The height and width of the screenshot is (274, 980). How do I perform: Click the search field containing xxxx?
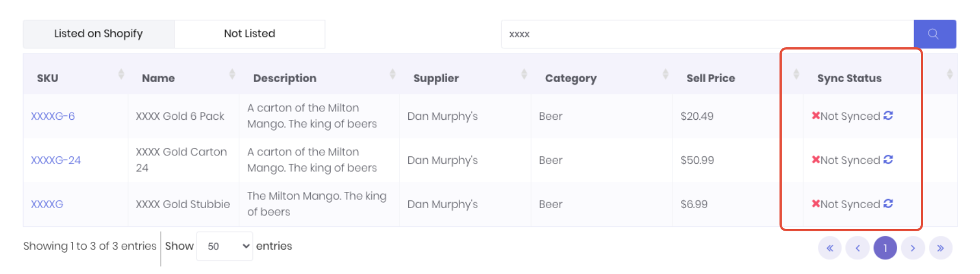(707, 34)
